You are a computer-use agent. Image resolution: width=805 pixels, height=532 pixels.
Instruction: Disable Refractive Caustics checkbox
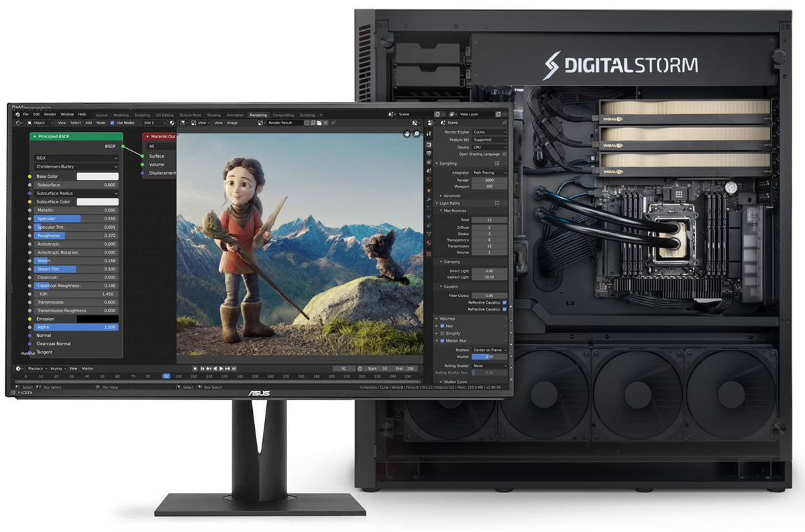pyautogui.click(x=504, y=309)
